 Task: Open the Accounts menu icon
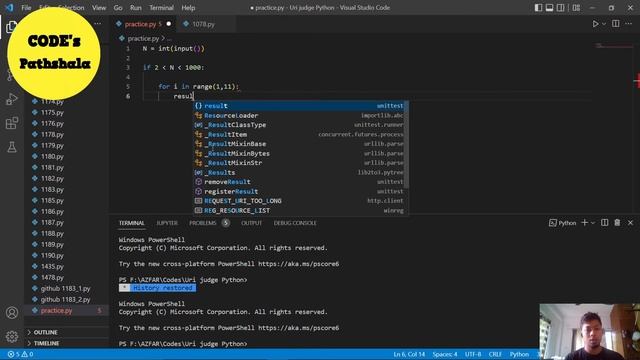point(11,313)
